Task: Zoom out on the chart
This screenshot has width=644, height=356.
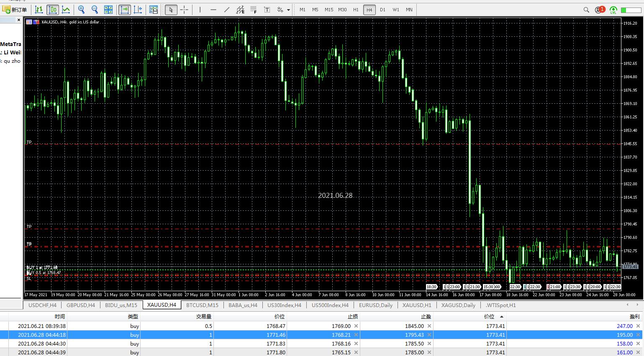Action: [x=95, y=10]
